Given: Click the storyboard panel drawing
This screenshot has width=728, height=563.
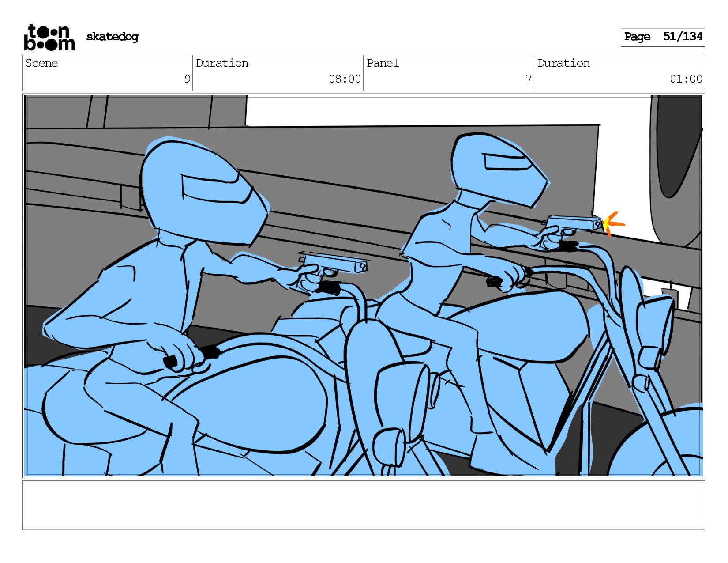Looking at the screenshot, I should (364, 286).
